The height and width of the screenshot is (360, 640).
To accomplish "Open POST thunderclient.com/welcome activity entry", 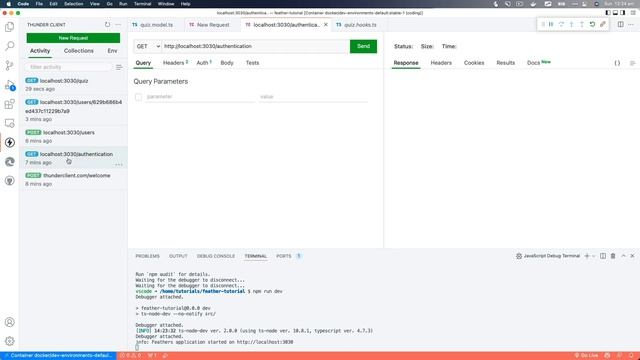I will [73, 179].
